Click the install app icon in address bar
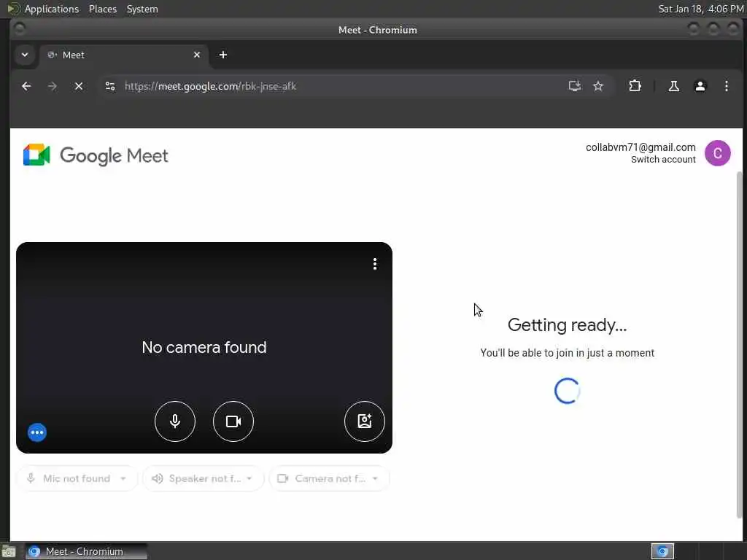Screen dimensions: 747x560 (575, 86)
